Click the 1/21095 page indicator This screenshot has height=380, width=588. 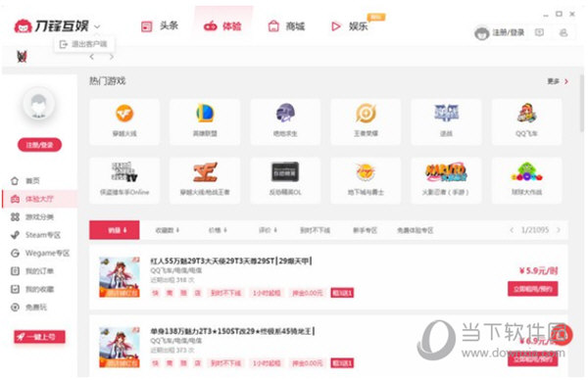point(535,230)
